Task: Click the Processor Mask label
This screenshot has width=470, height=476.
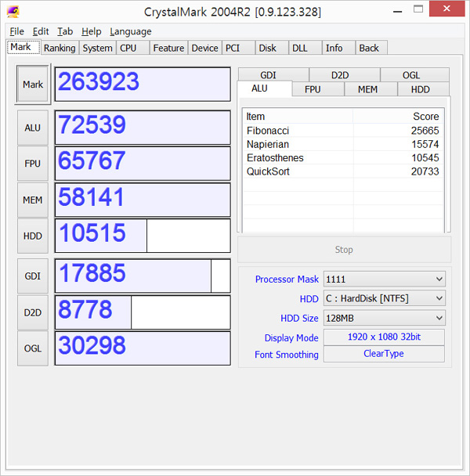Action: pos(287,279)
